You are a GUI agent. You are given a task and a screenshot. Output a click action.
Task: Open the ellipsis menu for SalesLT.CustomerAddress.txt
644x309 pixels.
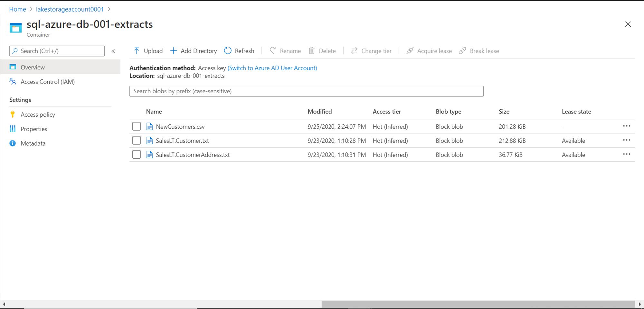coord(626,154)
